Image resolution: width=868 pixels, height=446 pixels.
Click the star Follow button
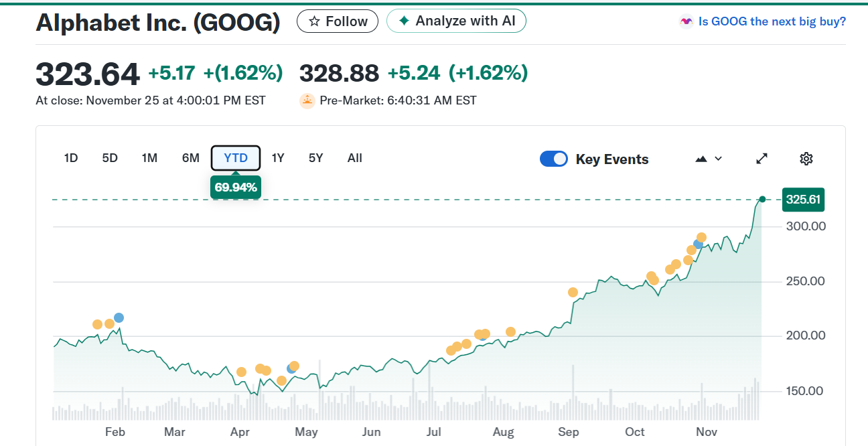click(337, 21)
